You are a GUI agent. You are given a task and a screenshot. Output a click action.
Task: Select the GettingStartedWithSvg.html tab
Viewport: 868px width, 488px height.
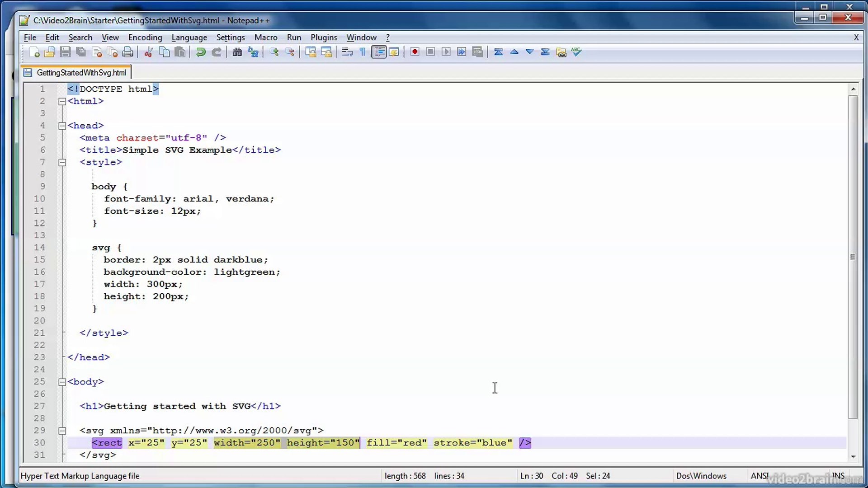76,72
